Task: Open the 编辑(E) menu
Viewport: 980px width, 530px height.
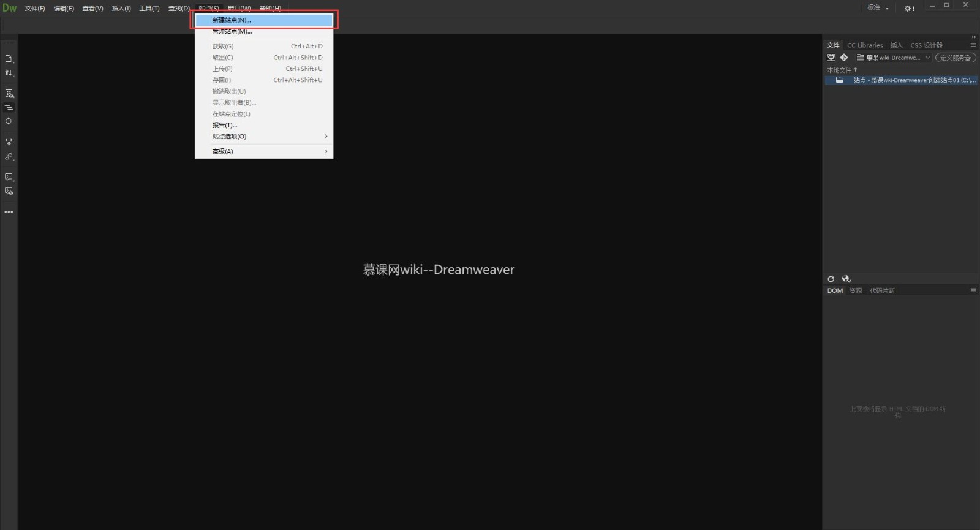Action: click(x=64, y=9)
